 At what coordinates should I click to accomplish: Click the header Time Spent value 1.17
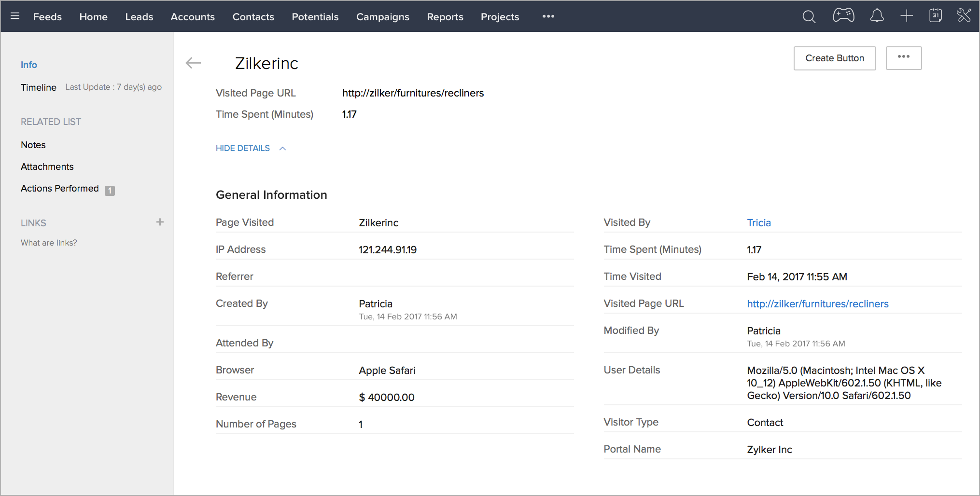(350, 114)
